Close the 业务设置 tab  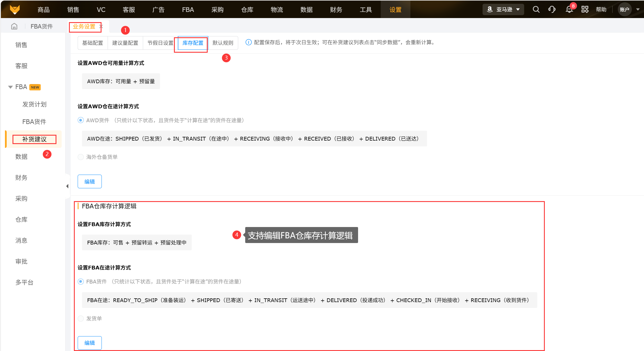point(101,26)
